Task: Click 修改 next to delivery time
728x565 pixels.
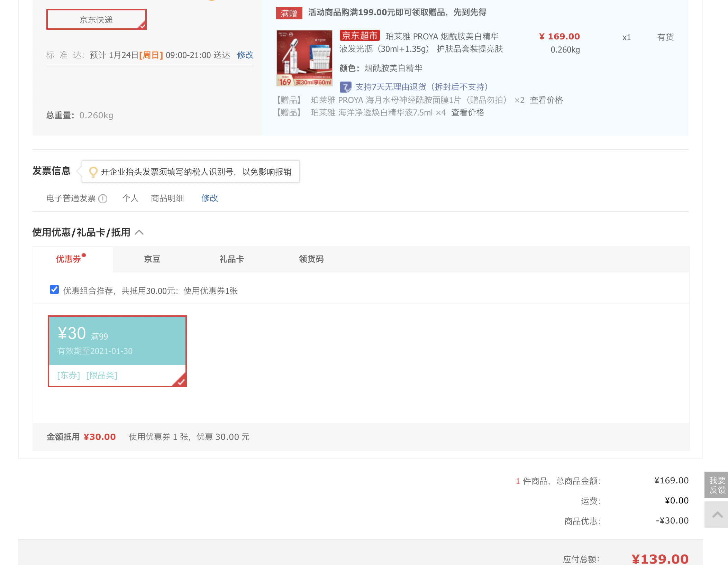Action: click(x=245, y=55)
